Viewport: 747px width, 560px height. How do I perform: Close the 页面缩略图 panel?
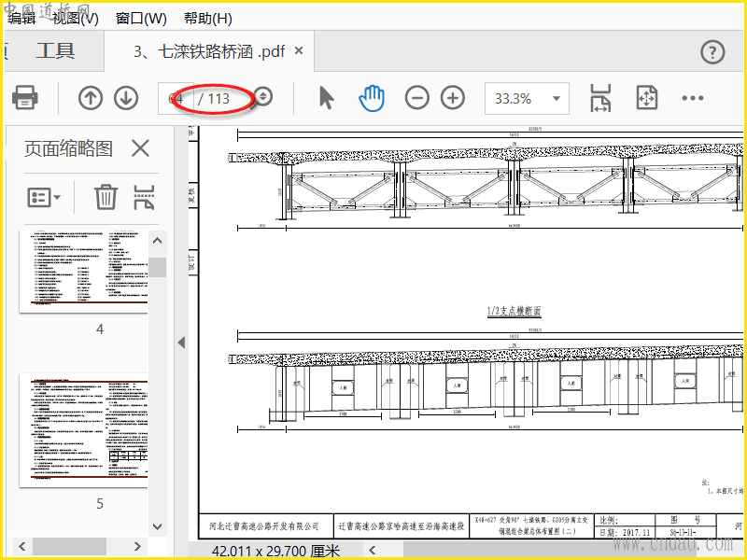(x=141, y=148)
